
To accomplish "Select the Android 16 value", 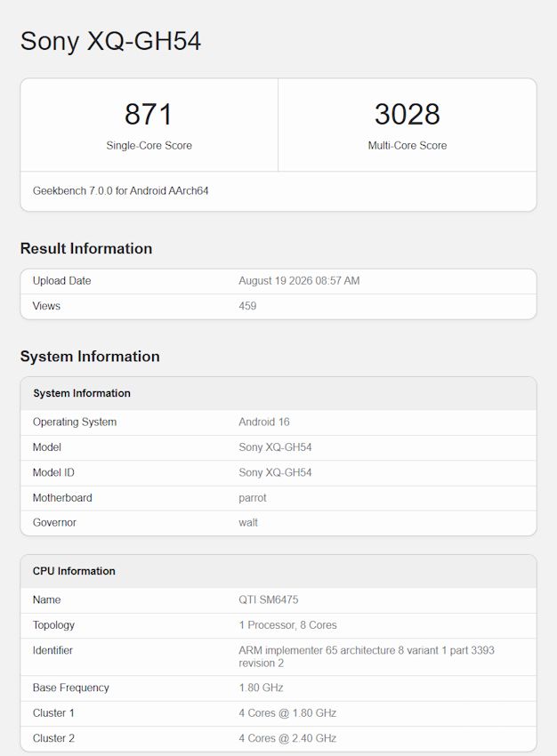I will [263, 422].
